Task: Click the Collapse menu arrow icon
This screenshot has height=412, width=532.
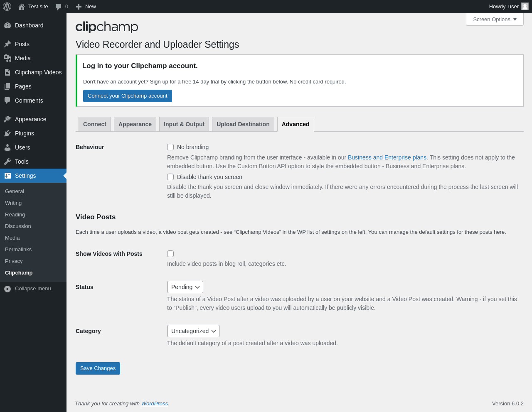Action: 7,289
